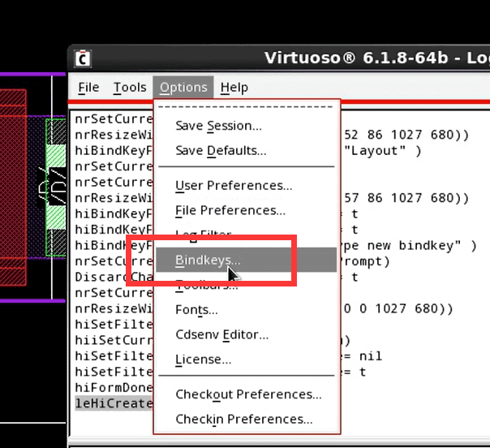Select License... in the Options menu
Image resolution: width=490 pixels, height=448 pixels.
point(203,360)
